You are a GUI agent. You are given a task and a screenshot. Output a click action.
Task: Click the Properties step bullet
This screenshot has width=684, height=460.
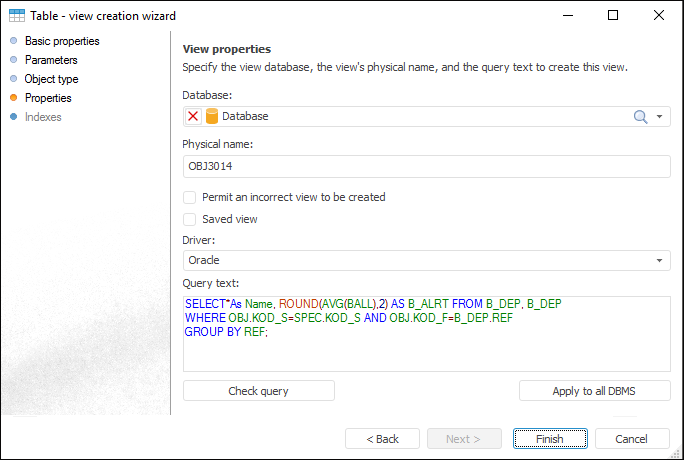[x=14, y=98]
